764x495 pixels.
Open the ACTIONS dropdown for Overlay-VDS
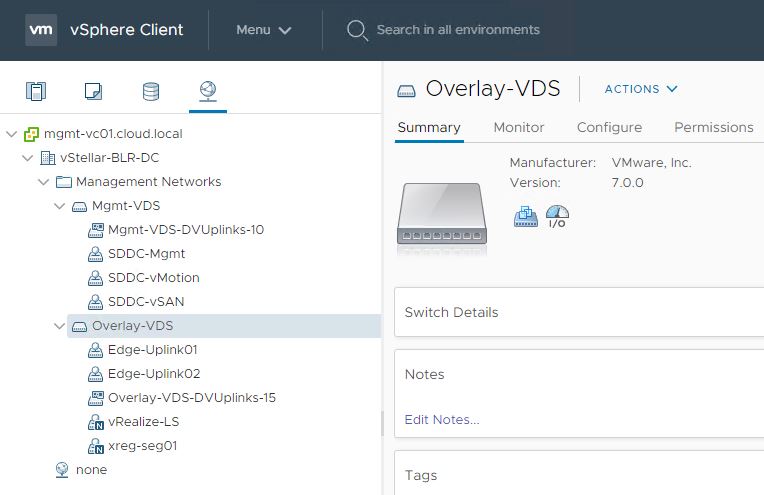(641, 89)
